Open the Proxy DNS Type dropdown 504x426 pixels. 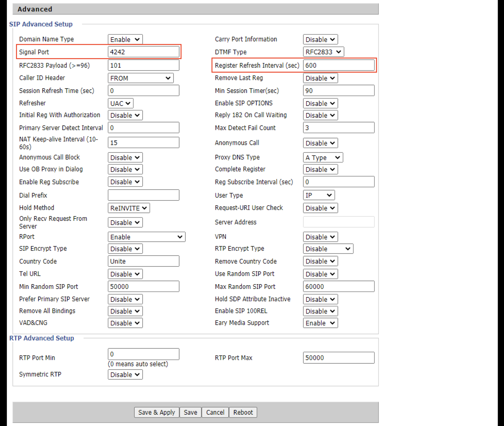click(x=323, y=158)
